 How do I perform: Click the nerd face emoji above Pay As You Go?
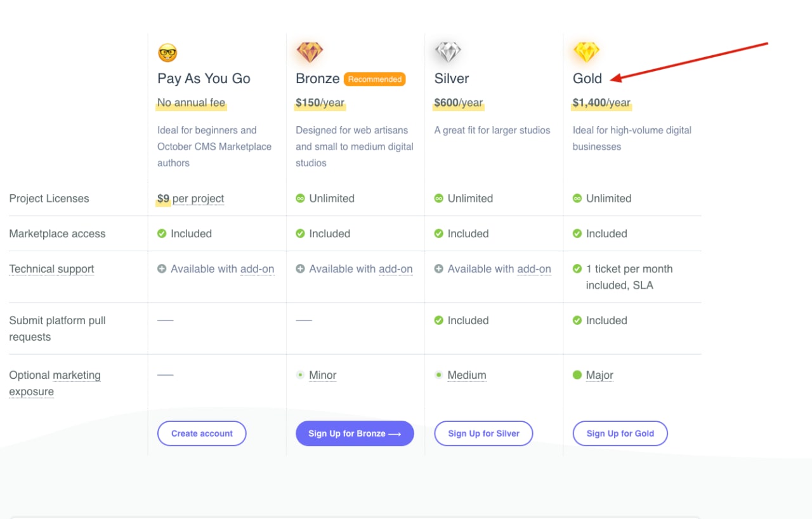point(167,53)
